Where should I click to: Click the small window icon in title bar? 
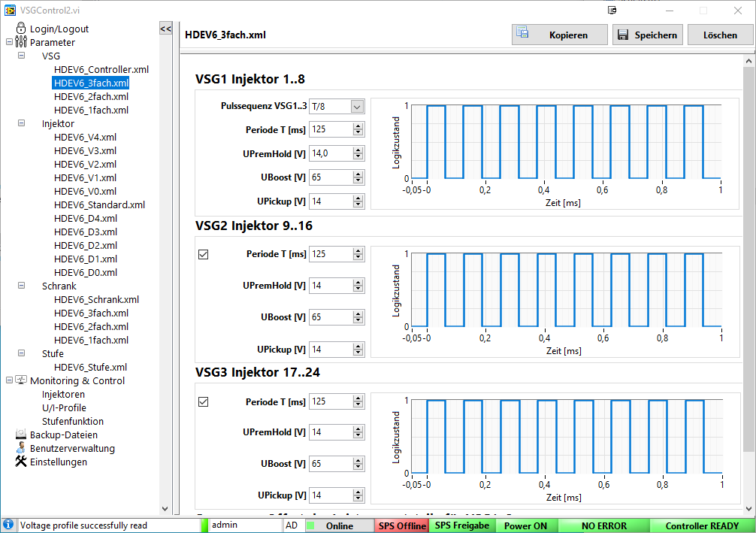[612, 10]
